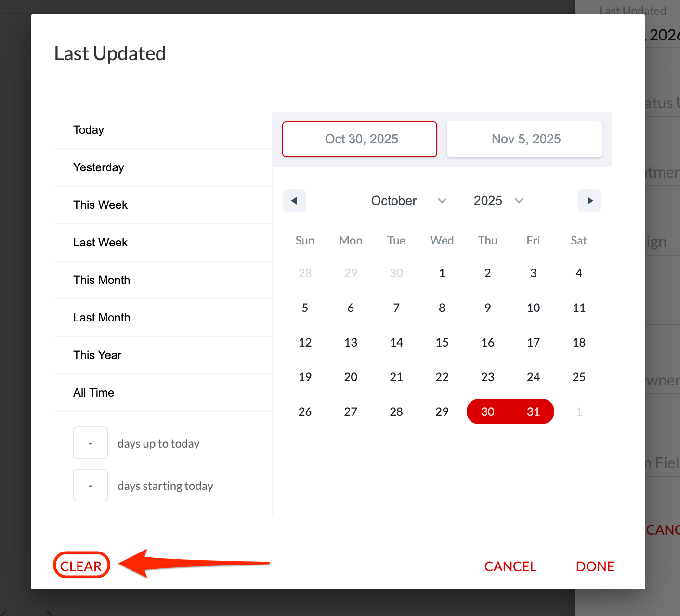Image resolution: width=680 pixels, height=616 pixels.
Task: Advance to next month arrow
Action: point(589,201)
